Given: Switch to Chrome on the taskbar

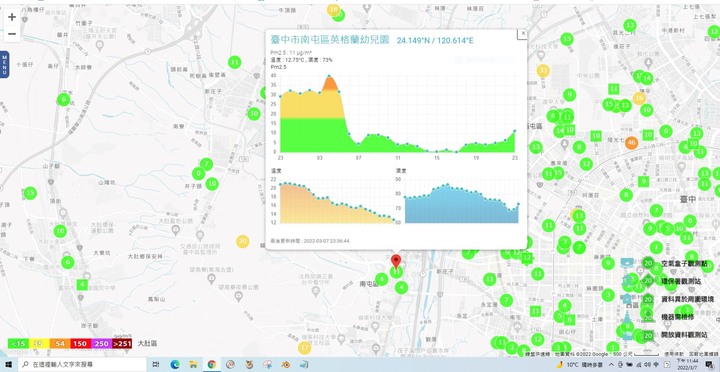Looking at the screenshot, I should (x=212, y=365).
